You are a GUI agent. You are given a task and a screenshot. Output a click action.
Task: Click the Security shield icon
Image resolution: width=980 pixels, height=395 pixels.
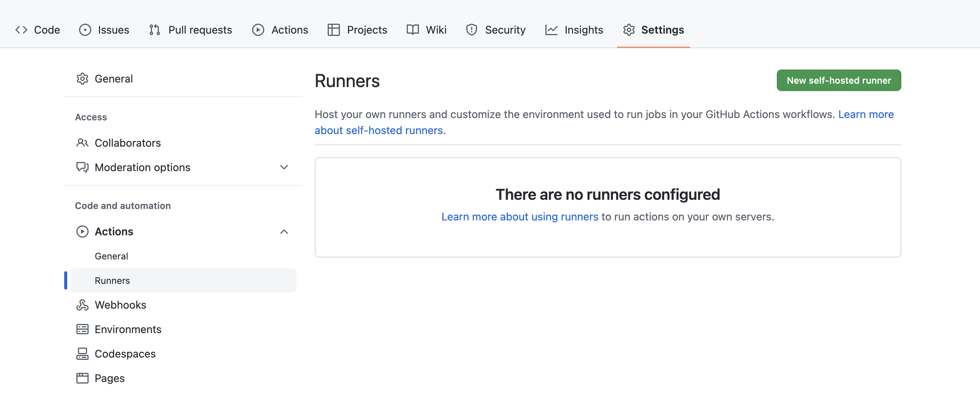pos(472,30)
